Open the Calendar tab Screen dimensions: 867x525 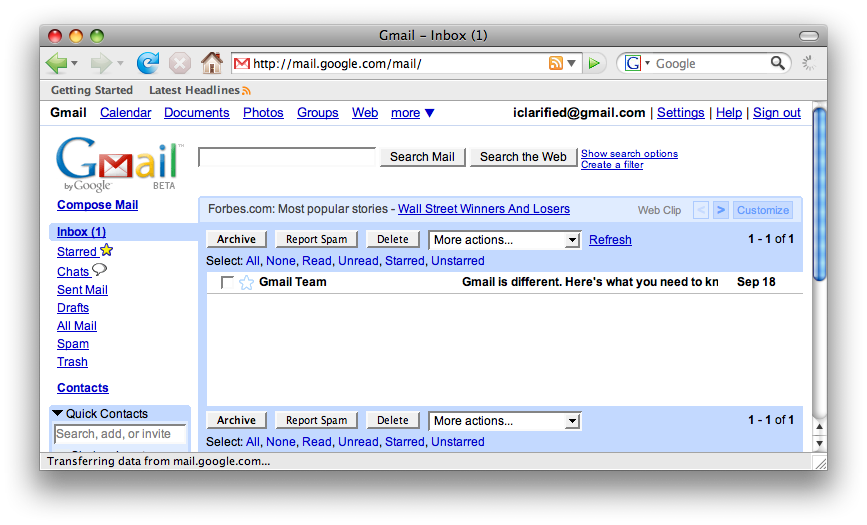126,113
